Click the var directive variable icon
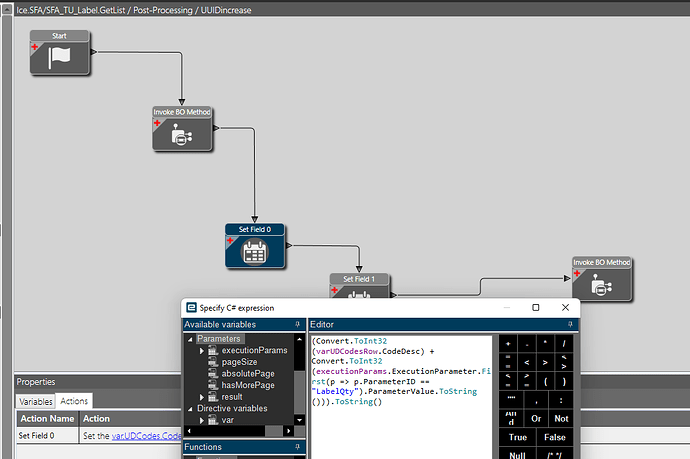 click(213, 420)
